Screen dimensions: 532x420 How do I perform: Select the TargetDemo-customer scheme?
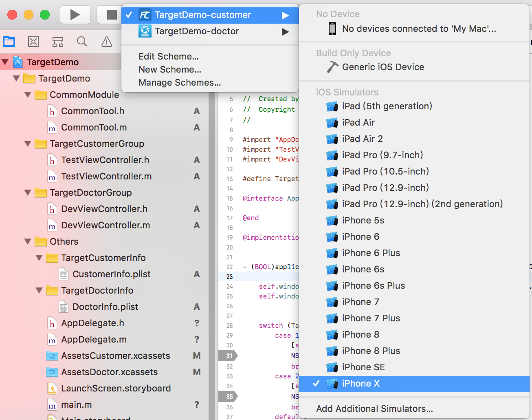click(210, 15)
